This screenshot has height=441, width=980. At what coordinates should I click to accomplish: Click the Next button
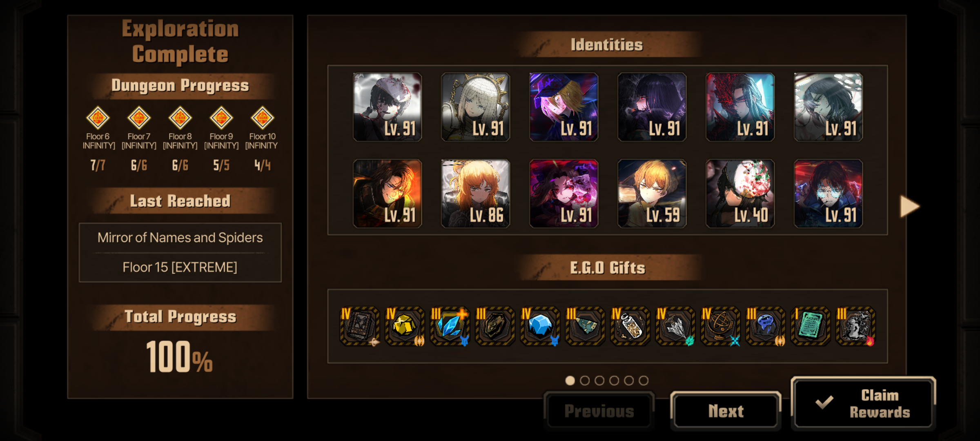[x=726, y=411]
